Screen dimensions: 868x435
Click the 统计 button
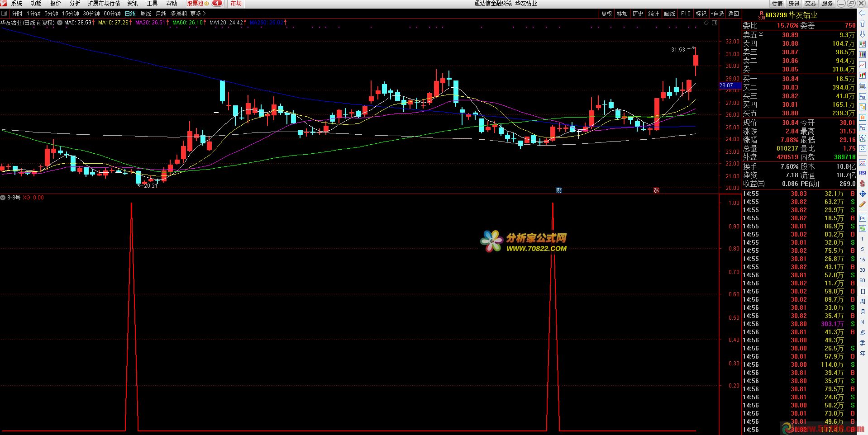[654, 14]
